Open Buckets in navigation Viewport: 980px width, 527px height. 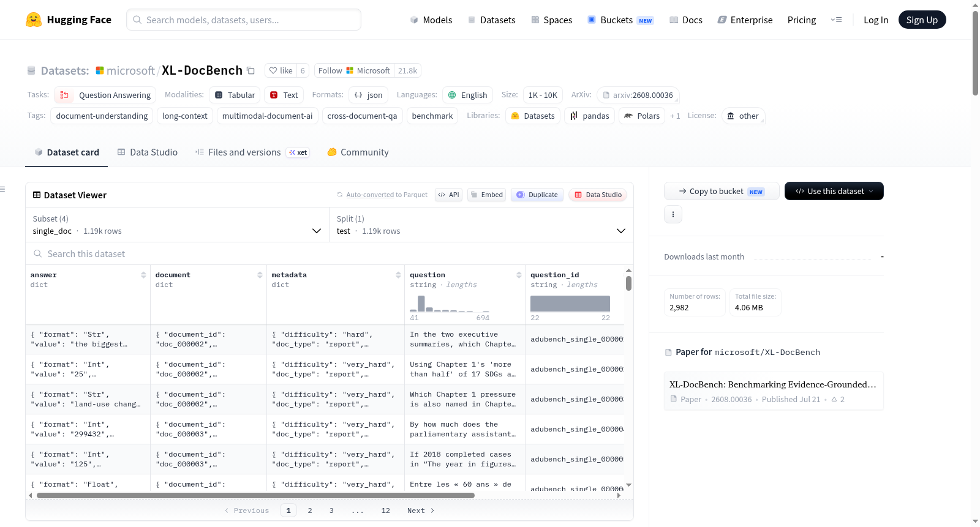(x=620, y=20)
